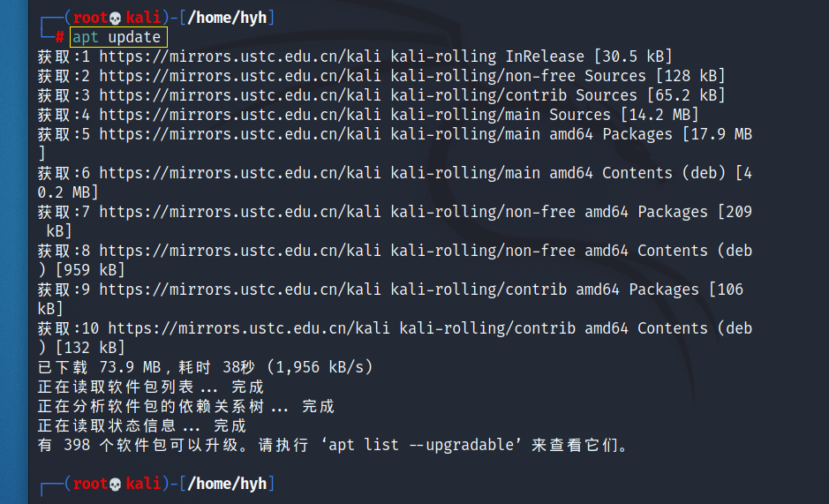829x504 pixels.
Task: Click the main amd64 Packages URL on line 5
Action: coord(239,134)
